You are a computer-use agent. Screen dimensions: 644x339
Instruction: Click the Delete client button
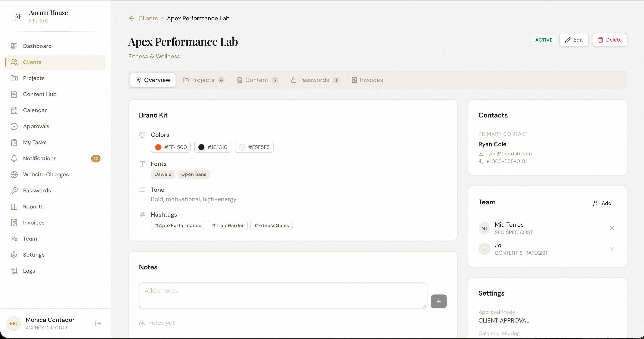(609, 40)
